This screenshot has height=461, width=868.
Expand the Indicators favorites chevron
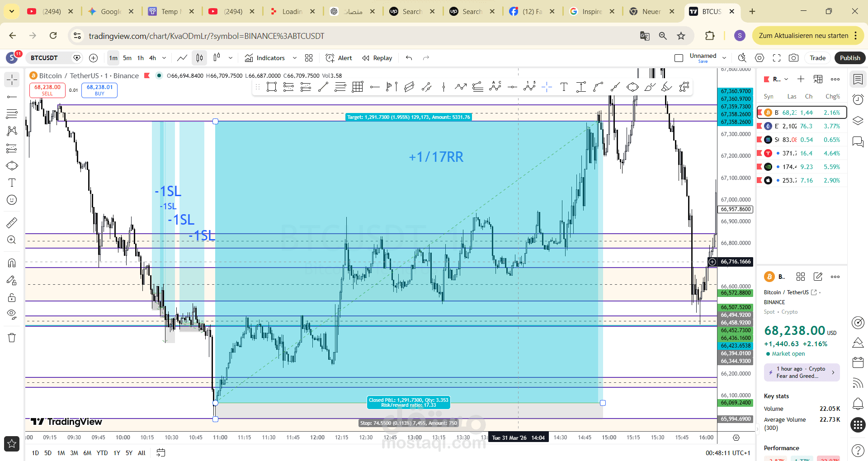pyautogui.click(x=295, y=58)
